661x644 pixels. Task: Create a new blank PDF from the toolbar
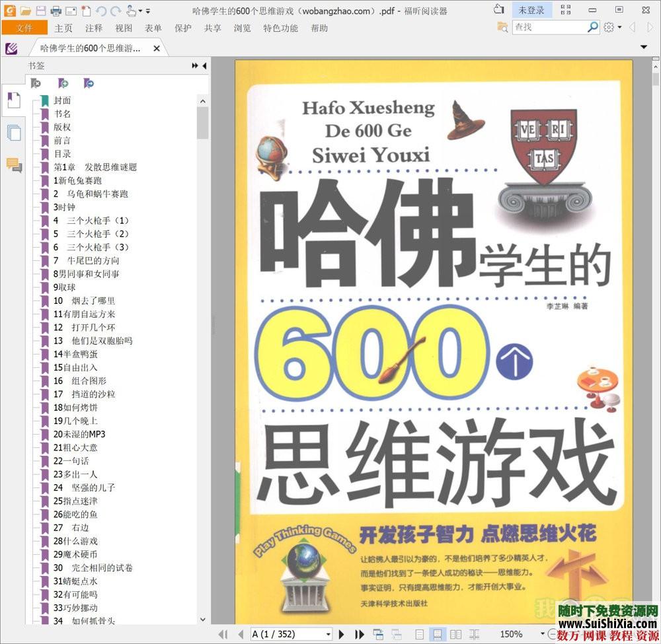[x=85, y=11]
